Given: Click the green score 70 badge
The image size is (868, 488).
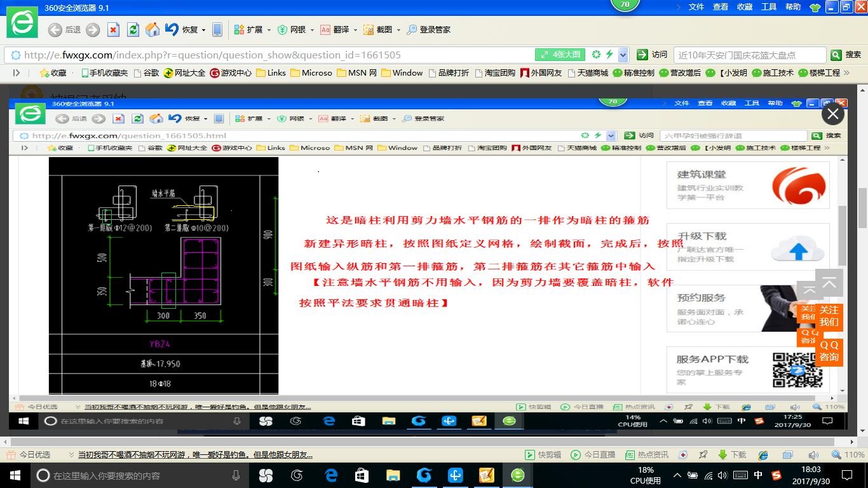Looking at the screenshot, I should point(625,4).
